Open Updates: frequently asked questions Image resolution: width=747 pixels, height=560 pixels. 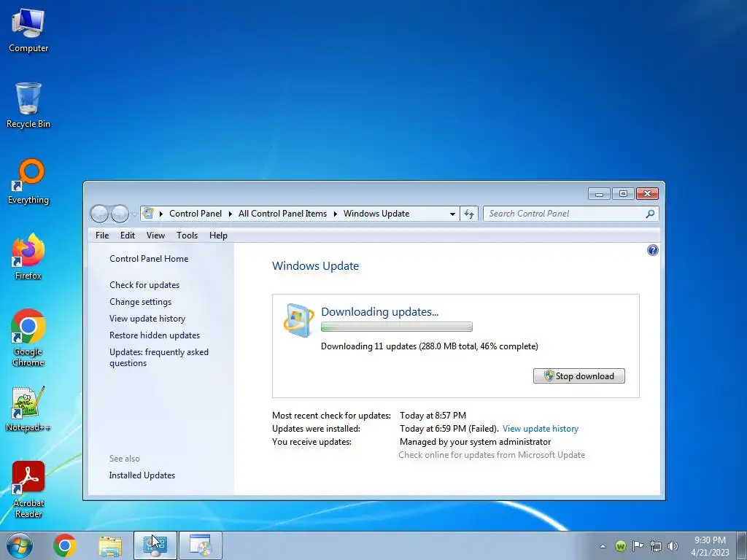[158, 357]
